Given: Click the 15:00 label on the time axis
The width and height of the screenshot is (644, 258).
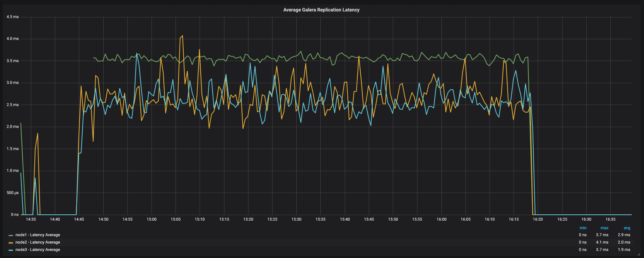Looking at the screenshot, I should (x=151, y=220).
